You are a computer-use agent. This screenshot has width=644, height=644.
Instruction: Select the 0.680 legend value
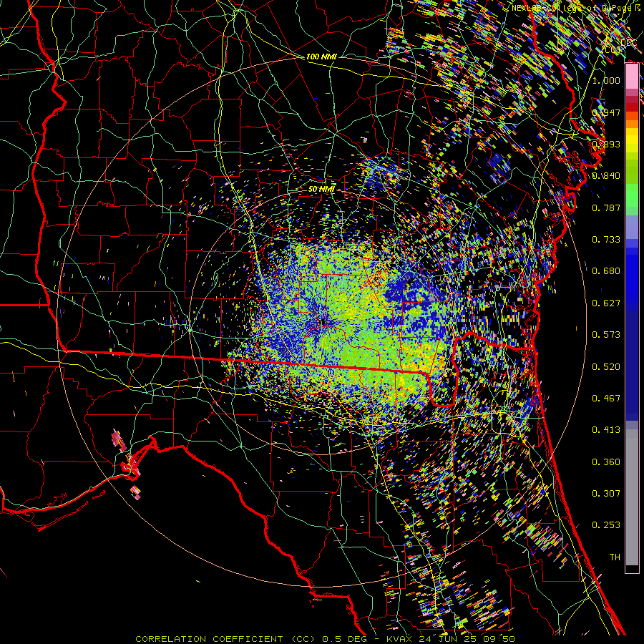pyautogui.click(x=606, y=271)
